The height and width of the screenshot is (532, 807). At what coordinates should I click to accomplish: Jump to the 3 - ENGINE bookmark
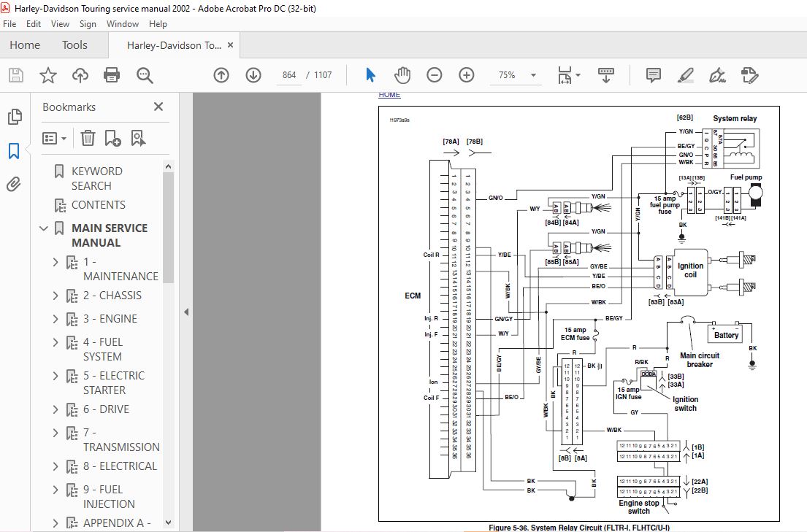(x=110, y=319)
